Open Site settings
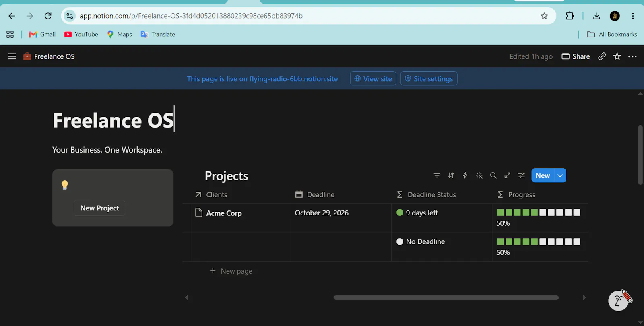The width and height of the screenshot is (644, 326). point(429,78)
